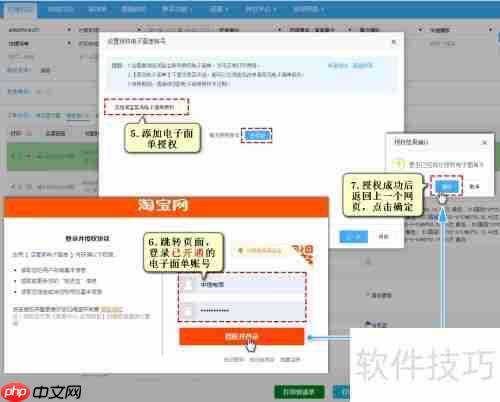
Task: Click the lock icon beside the Taobao password field
Action: (x=188, y=310)
